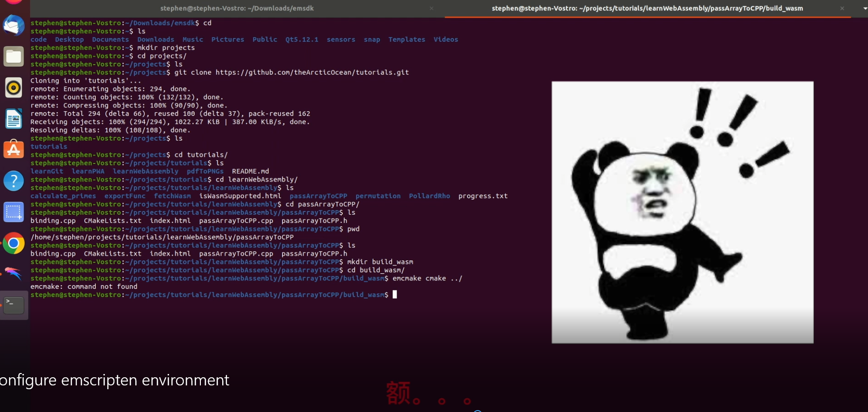The height and width of the screenshot is (412, 868).
Task: Click the Public directory name
Action: coord(265,39)
